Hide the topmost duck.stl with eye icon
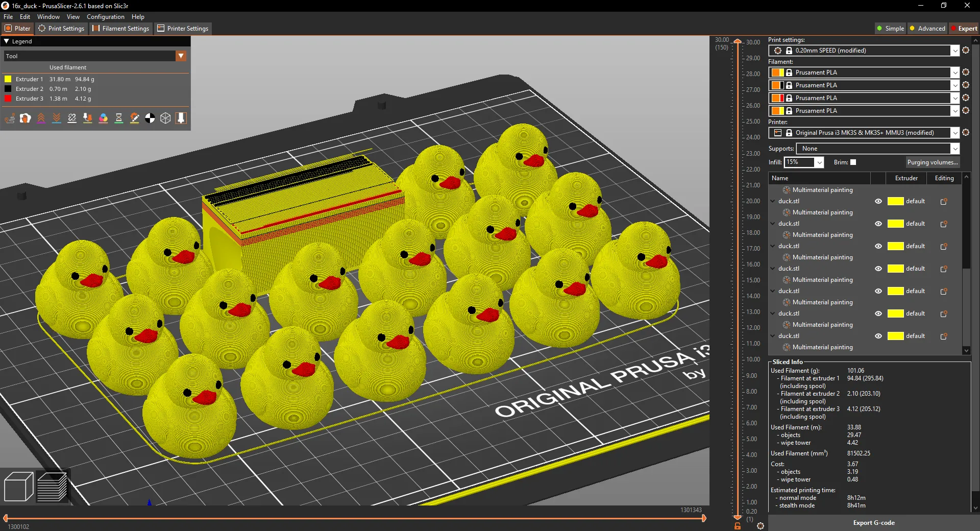This screenshot has height=531, width=980. pyautogui.click(x=878, y=201)
